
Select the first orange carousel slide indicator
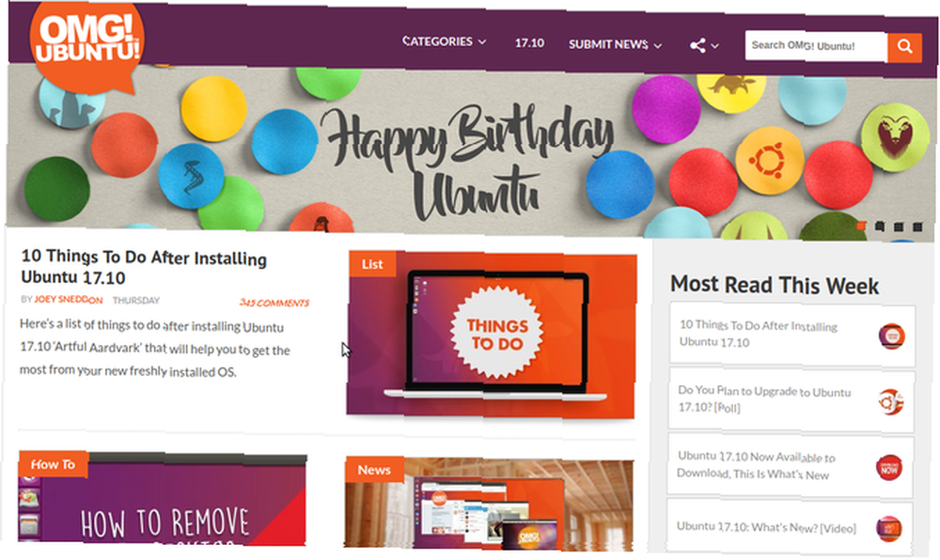coord(861,226)
